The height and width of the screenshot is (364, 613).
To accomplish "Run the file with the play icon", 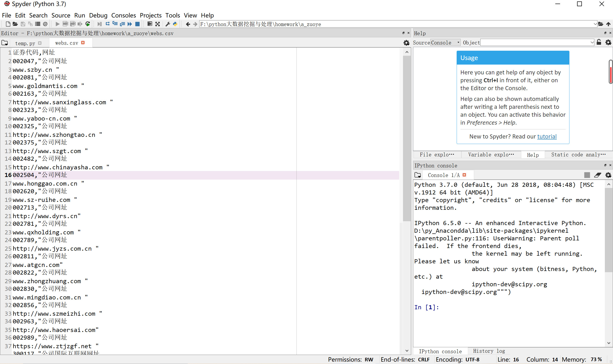I will point(57,24).
